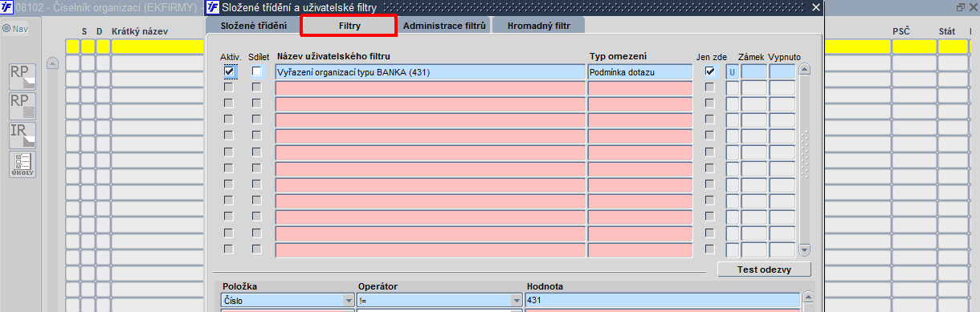
Task: Select the Nav radio button
Action: [x=6, y=28]
